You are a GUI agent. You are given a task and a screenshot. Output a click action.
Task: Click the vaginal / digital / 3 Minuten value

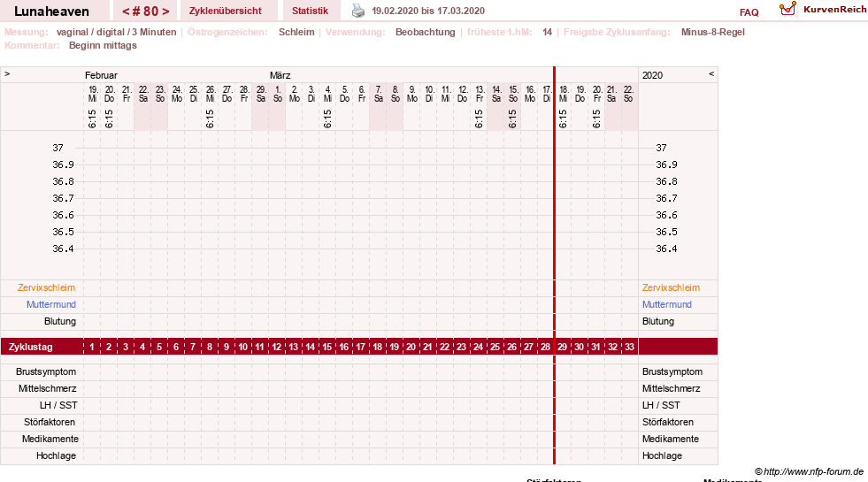[x=116, y=32]
